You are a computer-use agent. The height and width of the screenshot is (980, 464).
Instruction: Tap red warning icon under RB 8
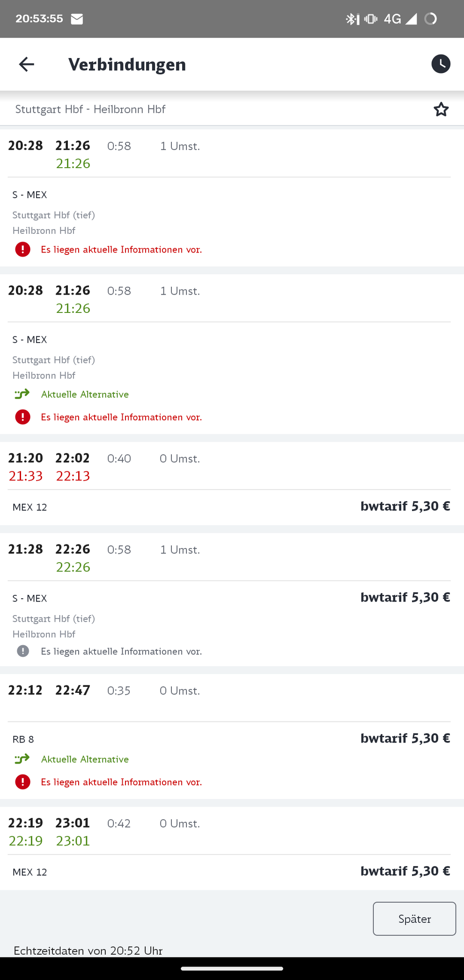coord(22,782)
